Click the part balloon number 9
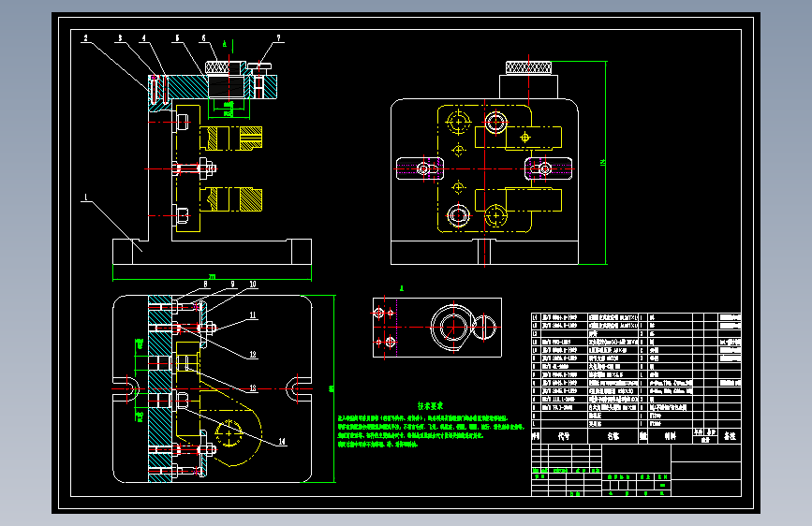This screenshot has width=812, height=526. click(232, 285)
